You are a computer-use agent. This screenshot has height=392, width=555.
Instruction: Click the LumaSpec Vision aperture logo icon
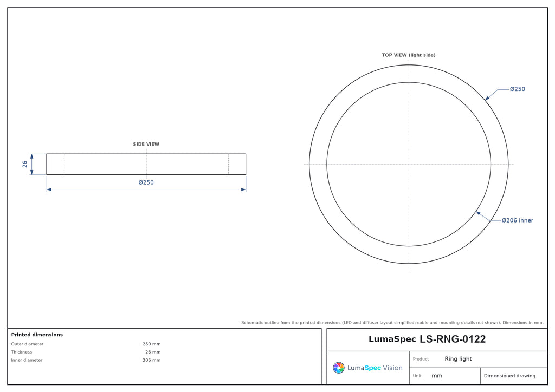point(338,368)
